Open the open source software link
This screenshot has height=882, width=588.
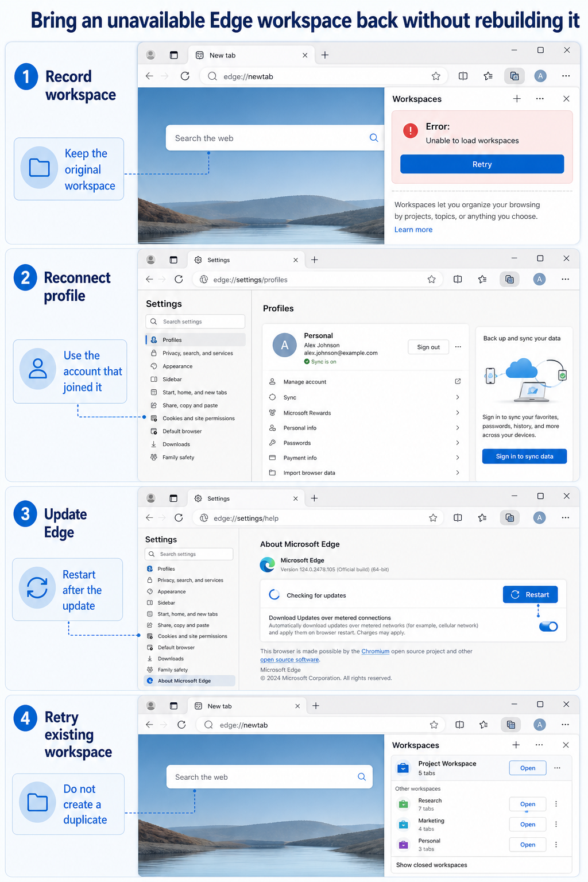coord(289,660)
